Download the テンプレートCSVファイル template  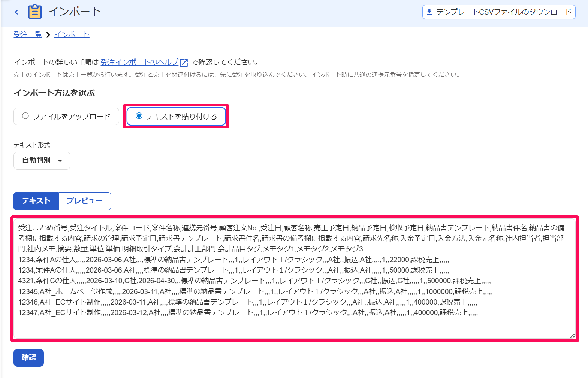pos(499,12)
